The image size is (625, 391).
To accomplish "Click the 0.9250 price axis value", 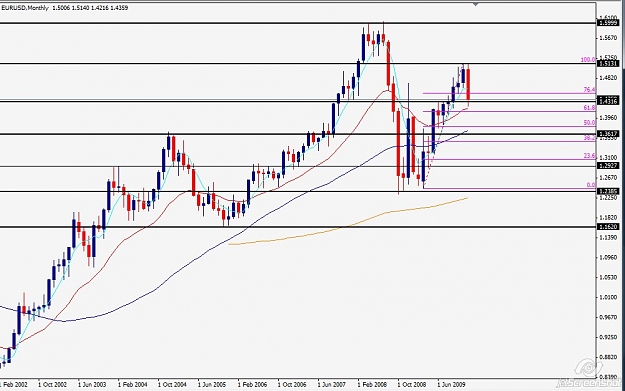I will pos(609,337).
